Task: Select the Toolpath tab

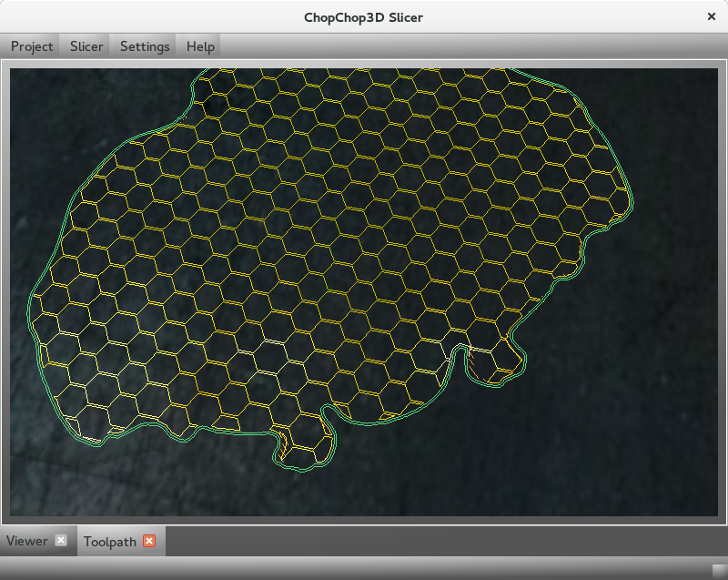Action: click(109, 542)
